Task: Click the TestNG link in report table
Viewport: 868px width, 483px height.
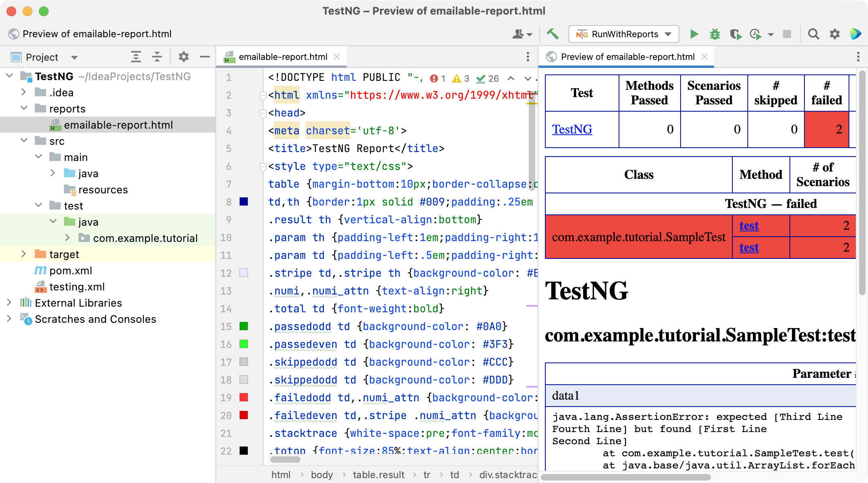Action: [572, 129]
